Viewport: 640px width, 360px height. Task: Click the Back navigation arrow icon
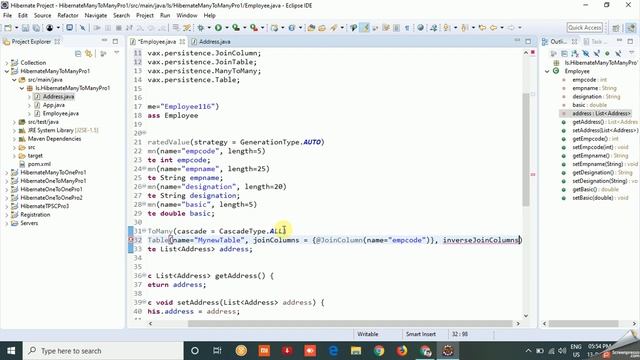click(x=493, y=28)
